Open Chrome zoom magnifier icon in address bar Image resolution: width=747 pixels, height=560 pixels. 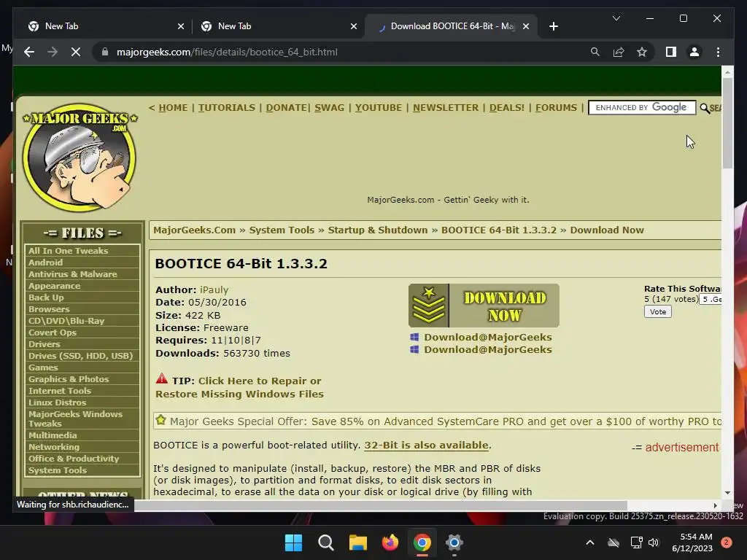pos(595,52)
